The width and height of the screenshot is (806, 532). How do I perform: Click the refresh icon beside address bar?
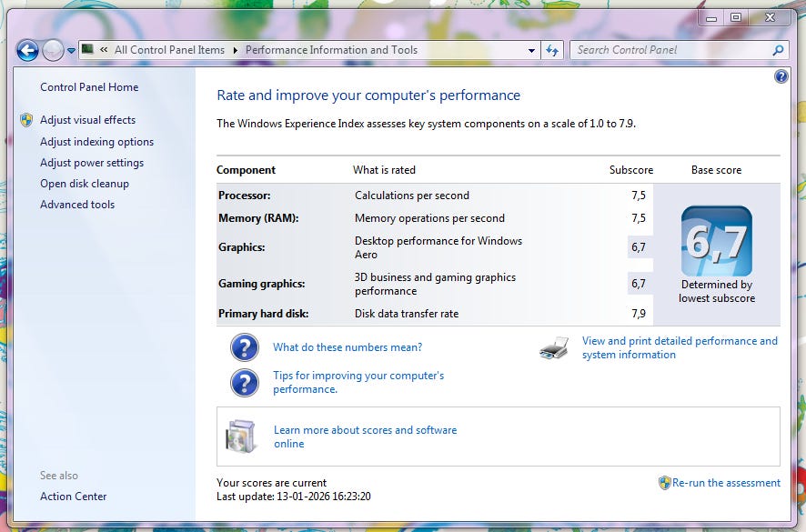click(552, 51)
